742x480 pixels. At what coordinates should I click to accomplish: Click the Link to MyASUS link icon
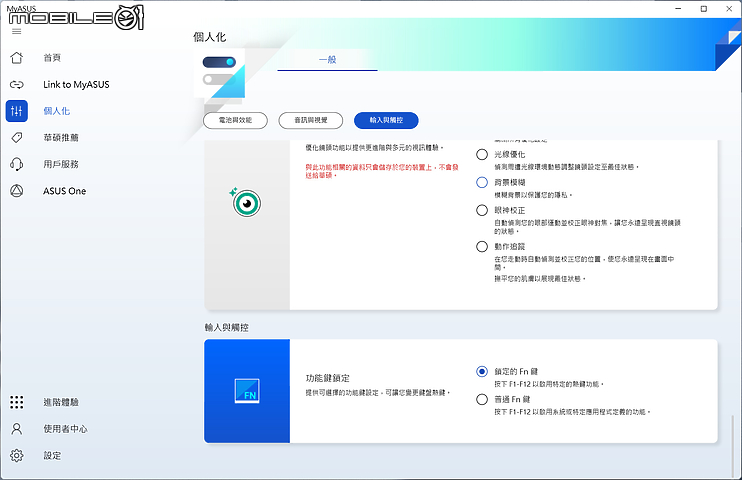[17, 85]
